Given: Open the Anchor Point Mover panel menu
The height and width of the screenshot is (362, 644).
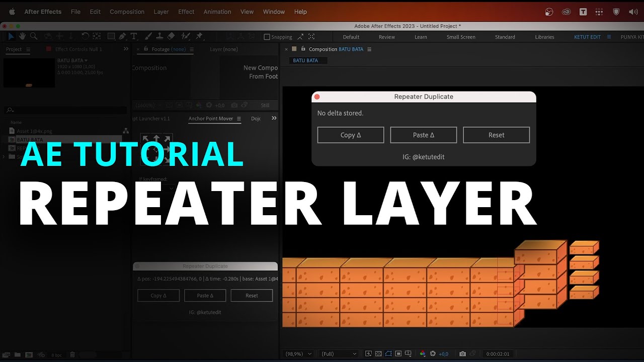Looking at the screenshot, I should pyautogui.click(x=239, y=119).
